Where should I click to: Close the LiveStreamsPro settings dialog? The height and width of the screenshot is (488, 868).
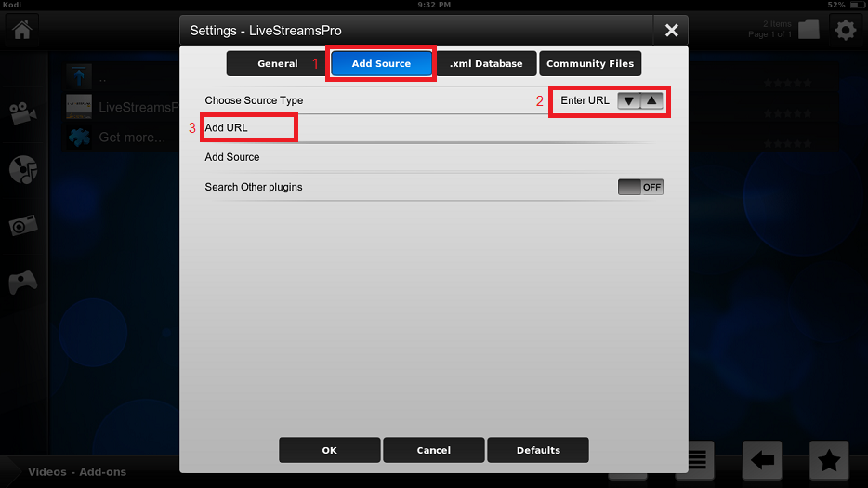click(x=671, y=30)
